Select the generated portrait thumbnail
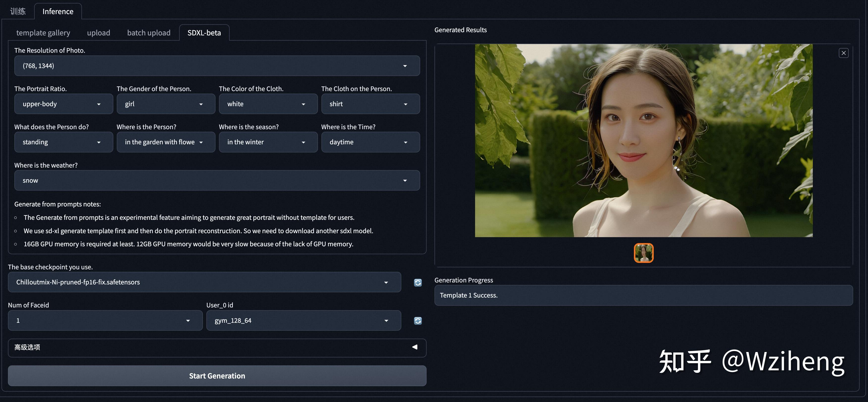Image resolution: width=868 pixels, height=402 pixels. coord(643,253)
